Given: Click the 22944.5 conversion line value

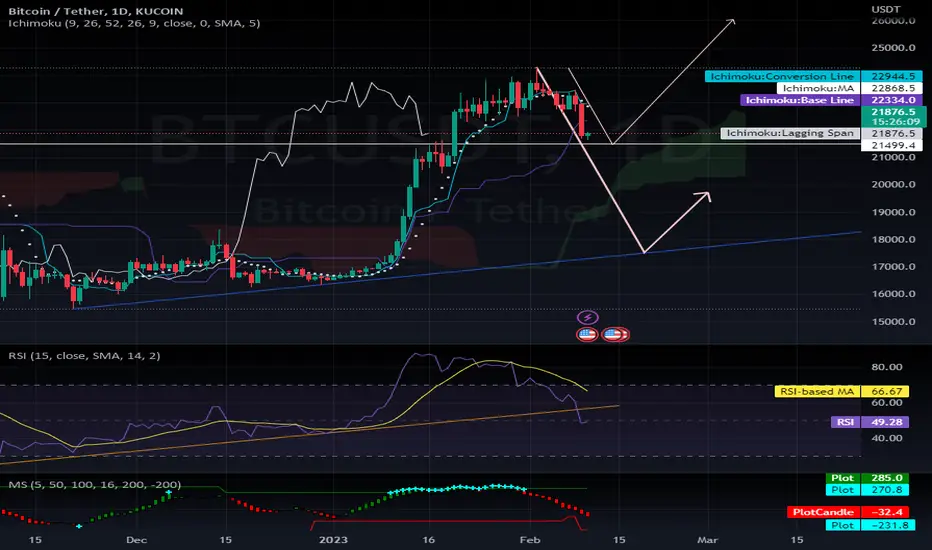Looking at the screenshot, I should 892,76.
